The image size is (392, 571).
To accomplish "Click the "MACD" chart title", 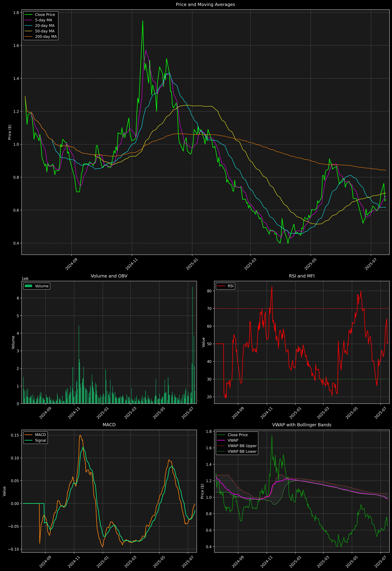I will pos(109,425).
